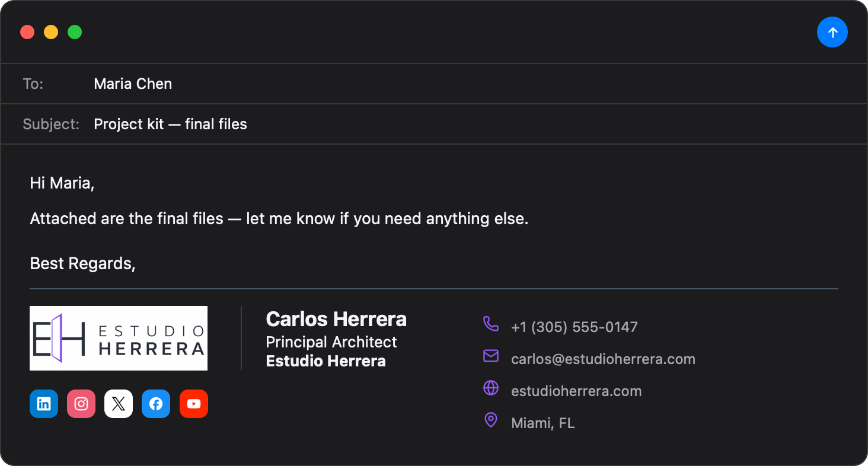This screenshot has height=466, width=868.
Task: Send the email with the blue arrow button
Action: pyautogui.click(x=832, y=32)
